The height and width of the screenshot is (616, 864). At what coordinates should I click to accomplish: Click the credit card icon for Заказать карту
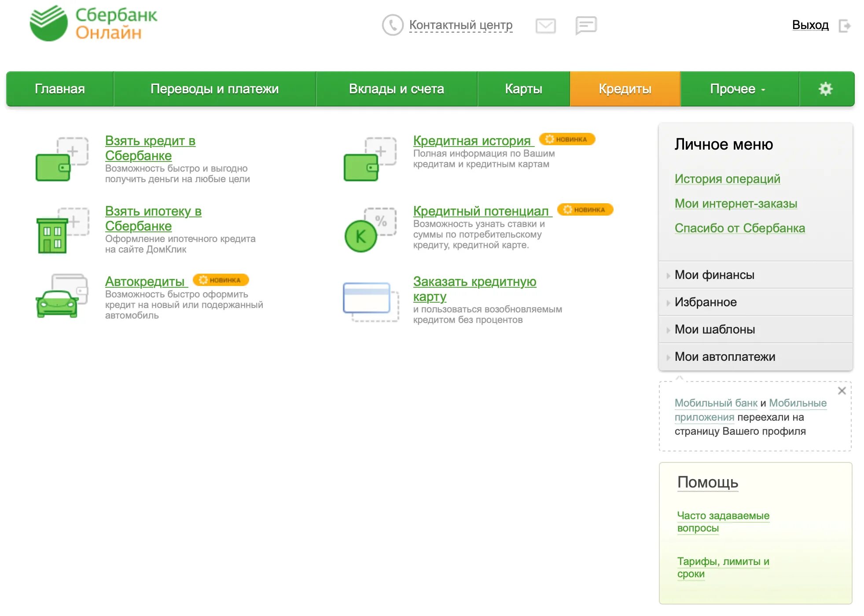371,301
